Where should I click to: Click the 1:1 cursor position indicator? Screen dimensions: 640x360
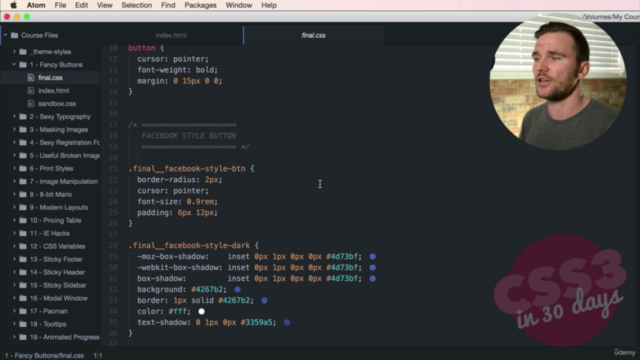click(98, 356)
